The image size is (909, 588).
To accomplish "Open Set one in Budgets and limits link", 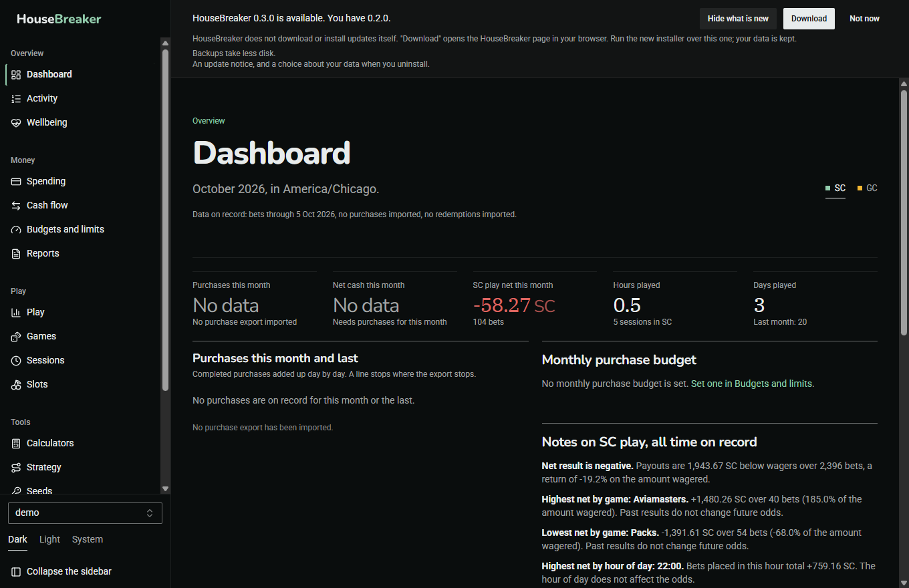I will (752, 384).
